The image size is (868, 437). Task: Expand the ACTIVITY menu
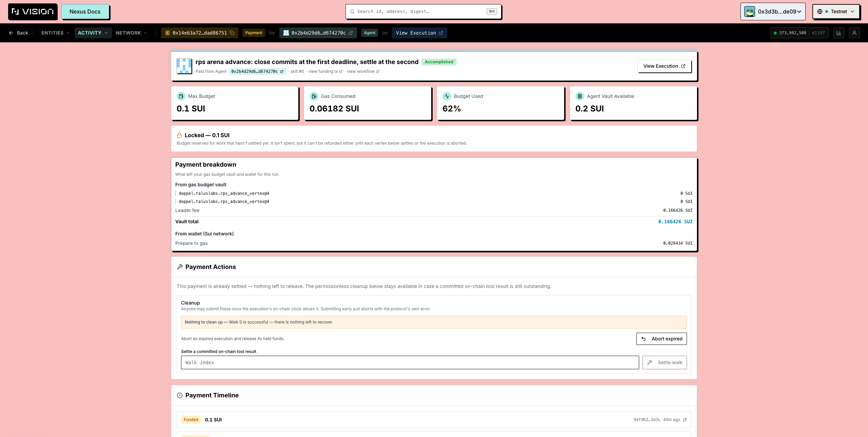click(93, 33)
